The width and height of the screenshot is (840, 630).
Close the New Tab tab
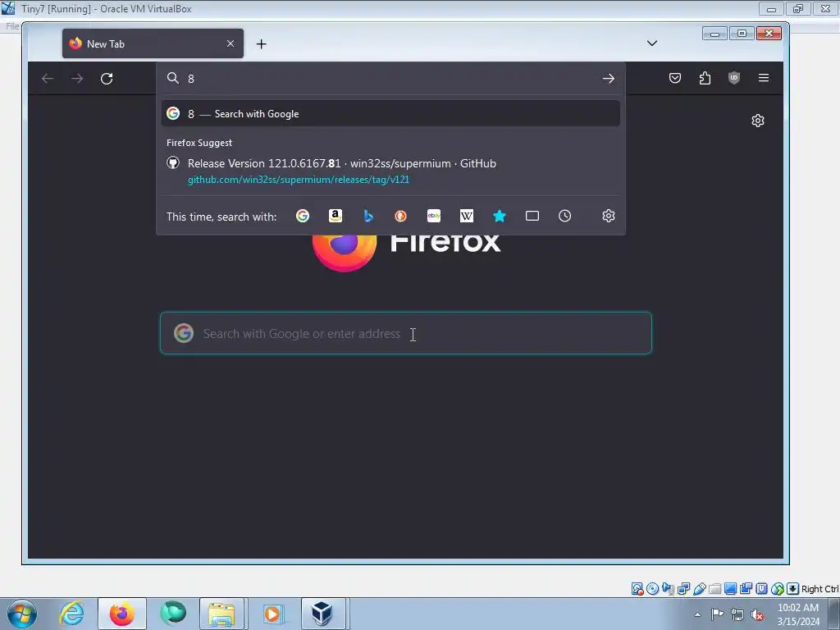coord(231,43)
